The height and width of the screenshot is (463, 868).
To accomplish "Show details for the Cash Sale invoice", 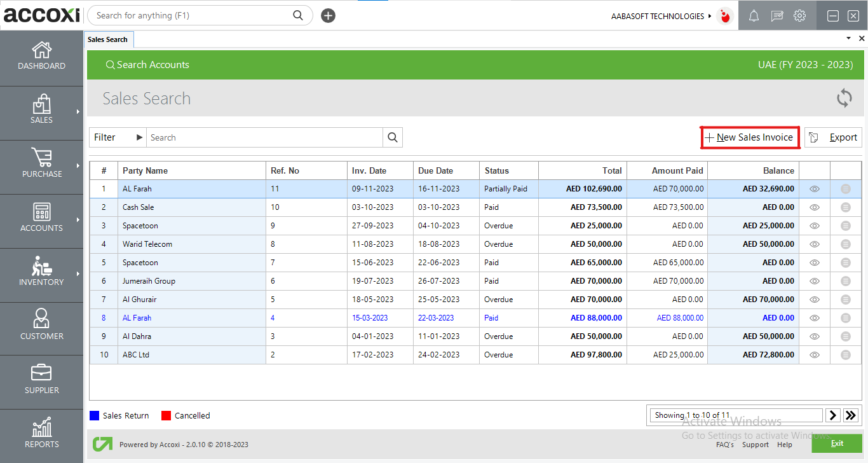I will pyautogui.click(x=814, y=207).
